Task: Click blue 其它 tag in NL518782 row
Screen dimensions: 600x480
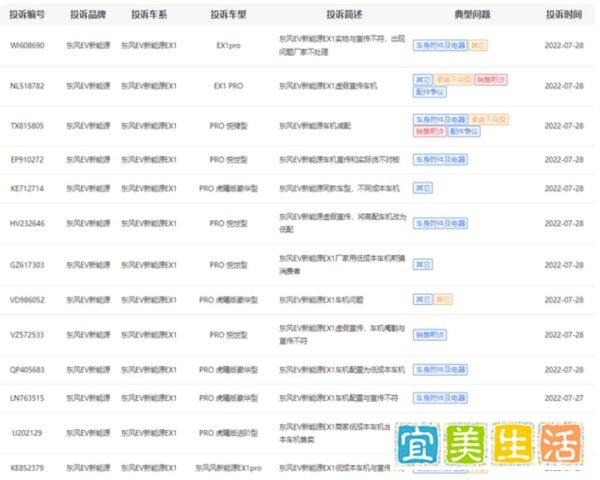Action: pos(423,80)
